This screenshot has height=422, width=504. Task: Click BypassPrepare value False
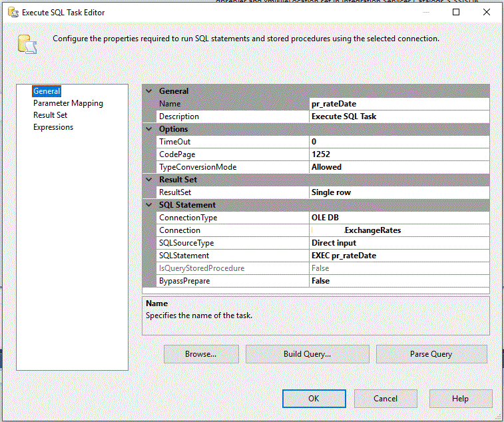399,281
